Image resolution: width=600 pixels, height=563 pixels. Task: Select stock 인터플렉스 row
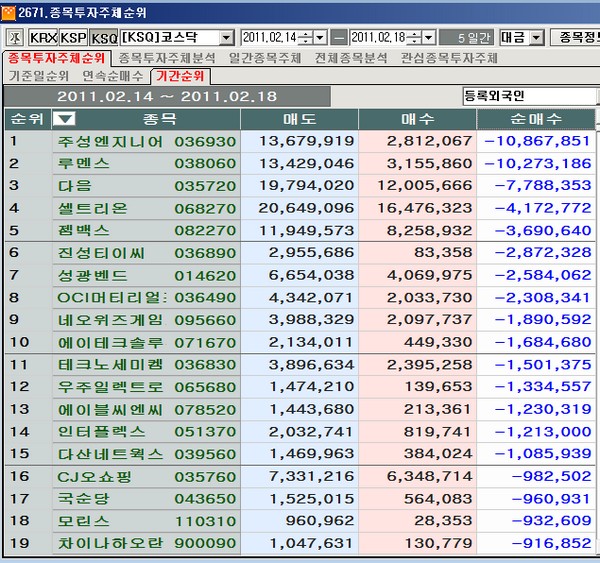point(300,431)
